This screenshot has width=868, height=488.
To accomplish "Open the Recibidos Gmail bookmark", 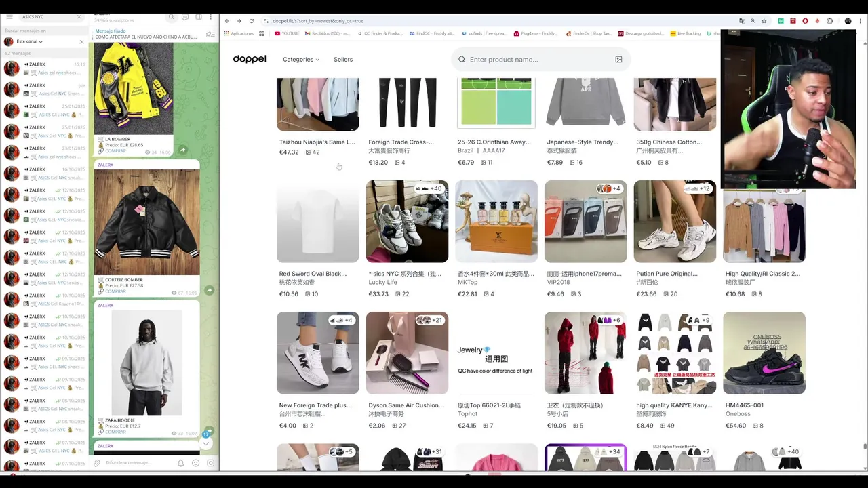I will 327,33.
